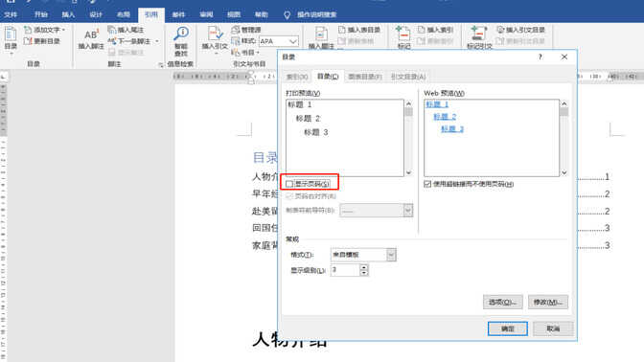Expand the 添加文字 dropdown arrow

[63, 30]
